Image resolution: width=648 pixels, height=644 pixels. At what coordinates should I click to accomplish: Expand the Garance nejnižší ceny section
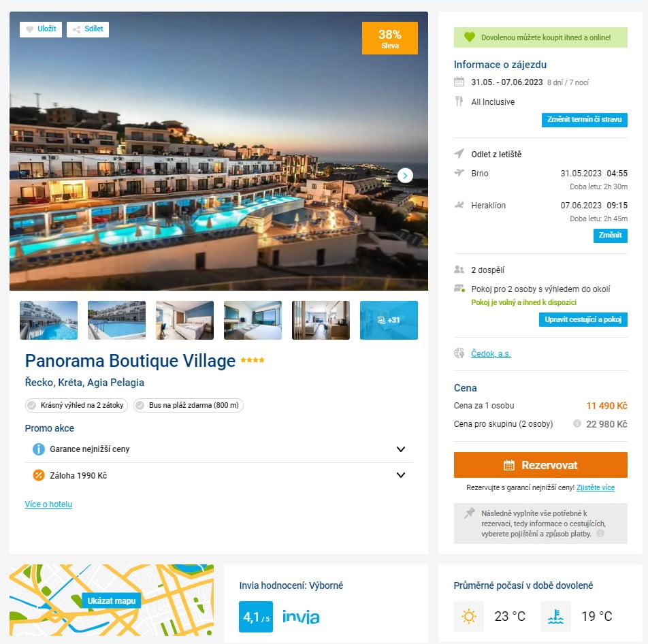tap(400, 449)
